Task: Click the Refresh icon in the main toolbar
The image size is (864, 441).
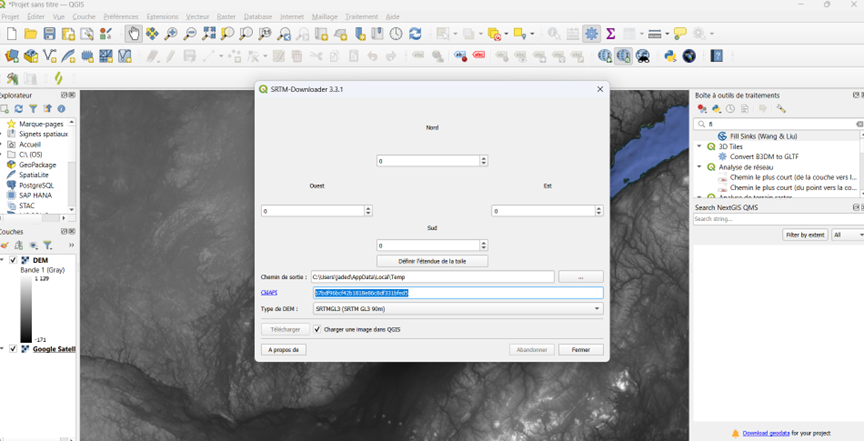Action: click(415, 34)
